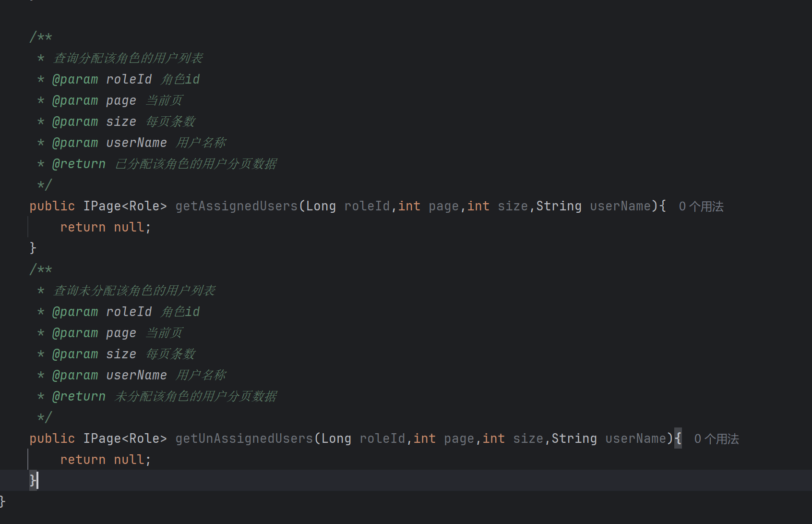The width and height of the screenshot is (812, 524).
Task: Click highlighted opening brace of getUnAssignedUsers
Action: point(678,439)
